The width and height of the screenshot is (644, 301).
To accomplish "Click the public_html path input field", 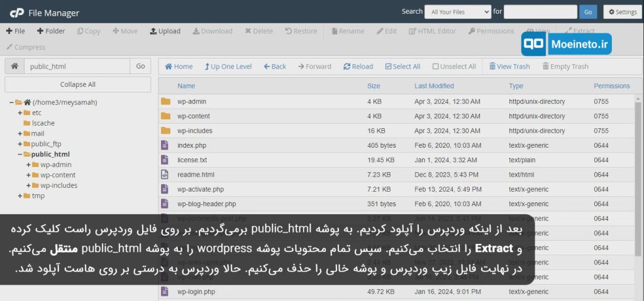I will click(77, 66).
